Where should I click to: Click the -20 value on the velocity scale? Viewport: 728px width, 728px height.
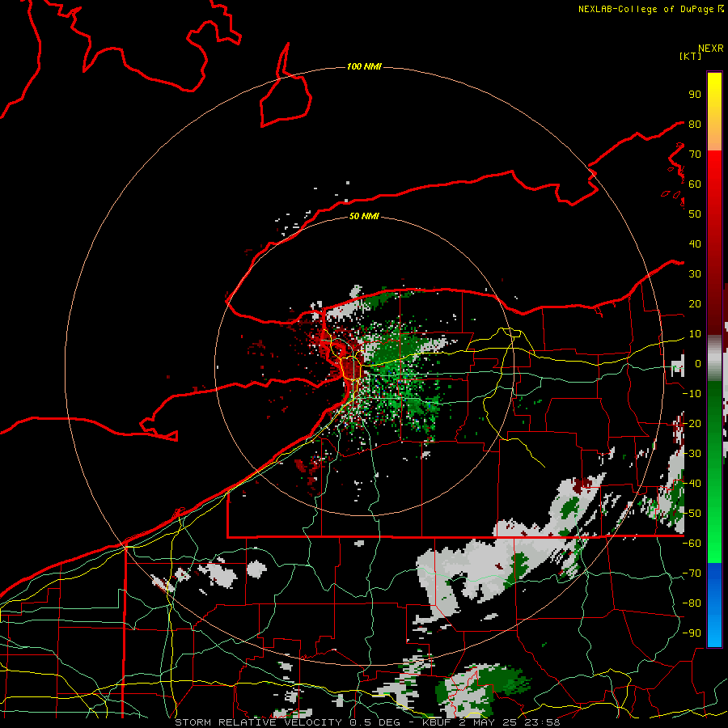tap(692, 423)
